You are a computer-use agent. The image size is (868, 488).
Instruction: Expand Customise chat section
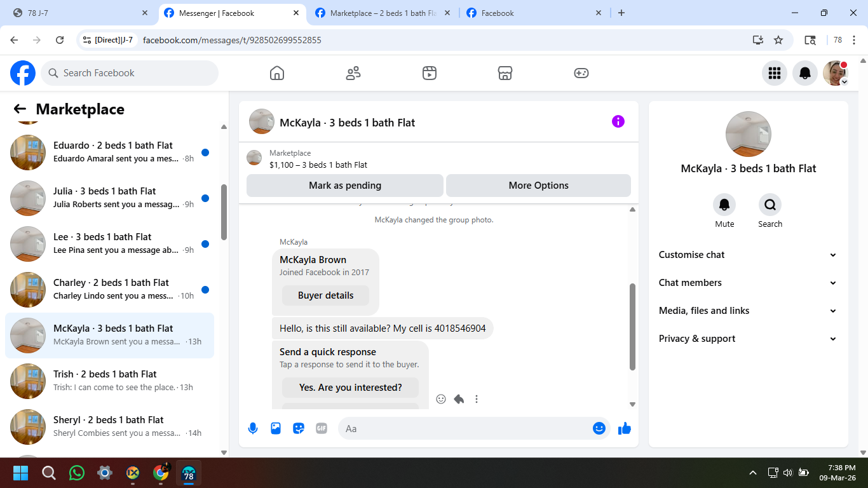pos(748,255)
